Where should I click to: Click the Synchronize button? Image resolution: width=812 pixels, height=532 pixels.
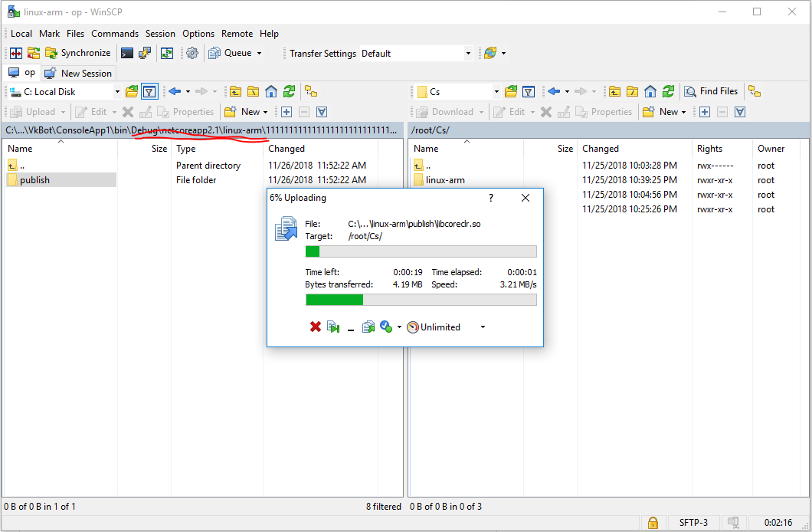78,53
